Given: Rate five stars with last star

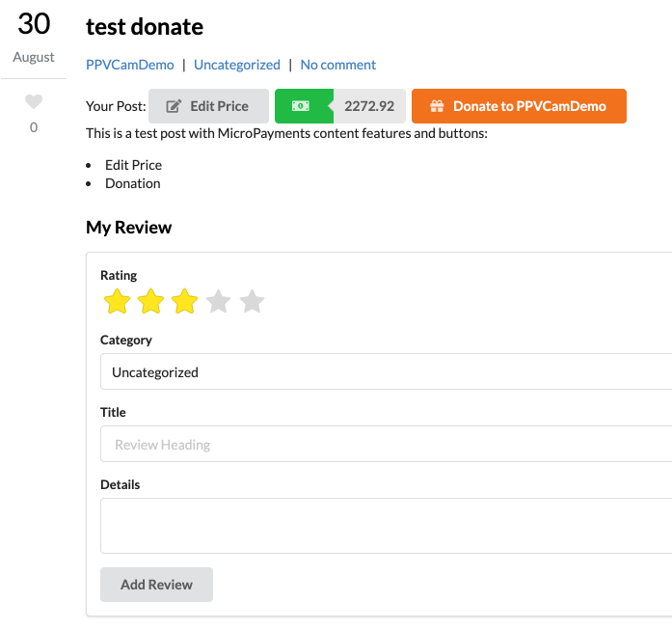Looking at the screenshot, I should tap(252, 302).
